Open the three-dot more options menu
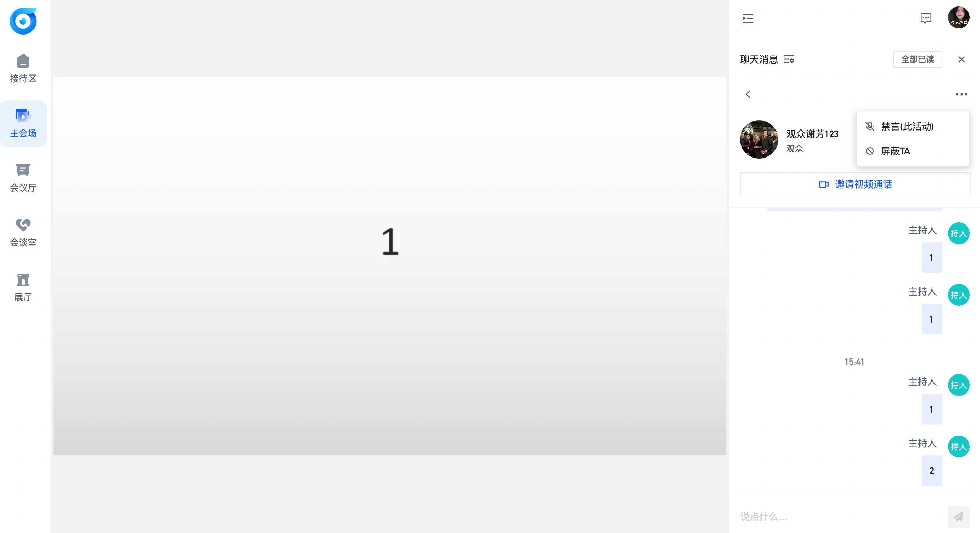The width and height of the screenshot is (980, 533). pyautogui.click(x=961, y=94)
